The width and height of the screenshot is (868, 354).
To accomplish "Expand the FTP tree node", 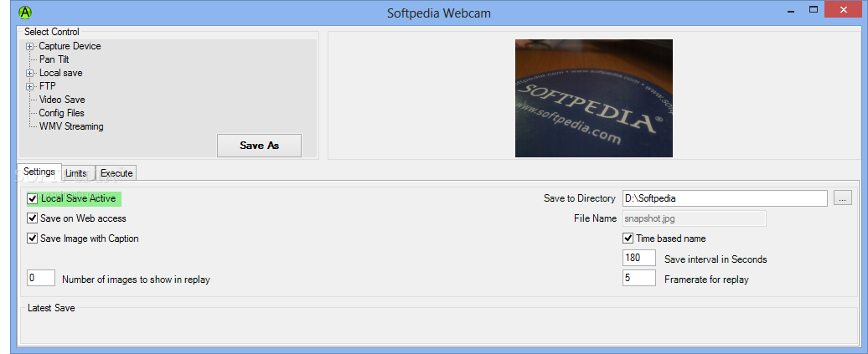I will point(30,86).
